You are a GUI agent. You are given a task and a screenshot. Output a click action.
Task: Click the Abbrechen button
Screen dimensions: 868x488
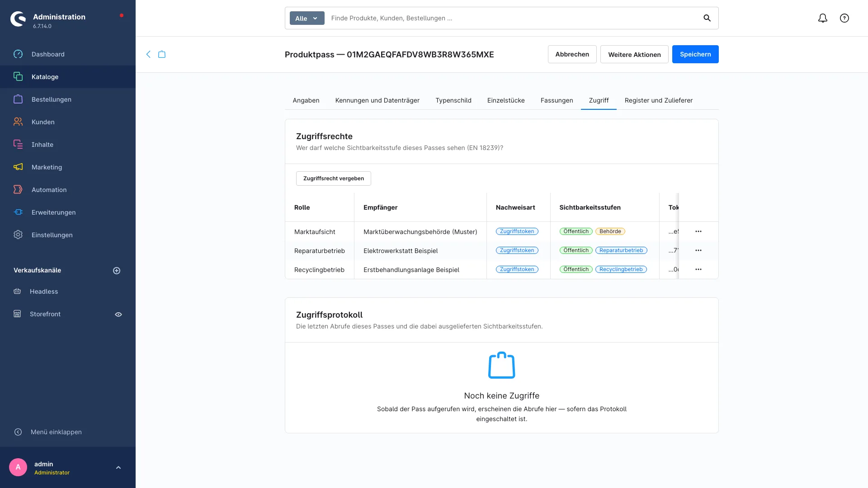[572, 54]
